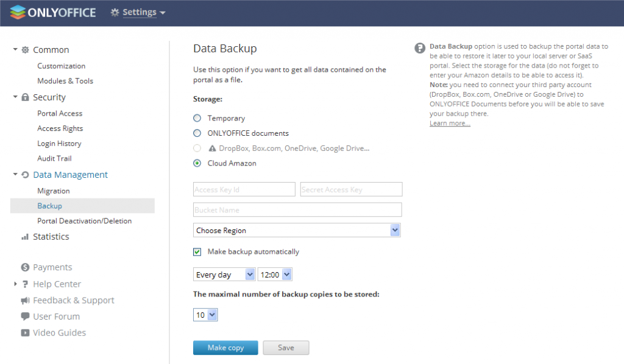Click the Bucket Name field
The width and height of the screenshot is (624, 364).
297,210
